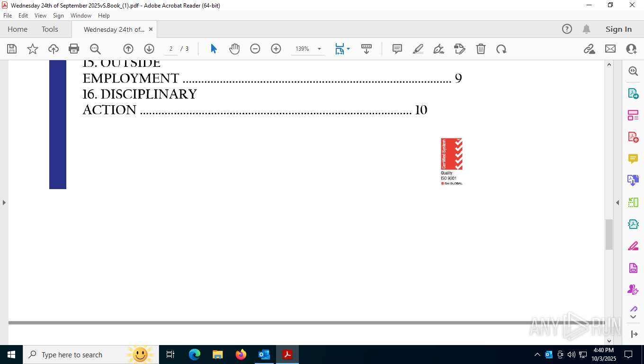Switch to the Home tab
The image size is (644, 364).
pyautogui.click(x=18, y=29)
